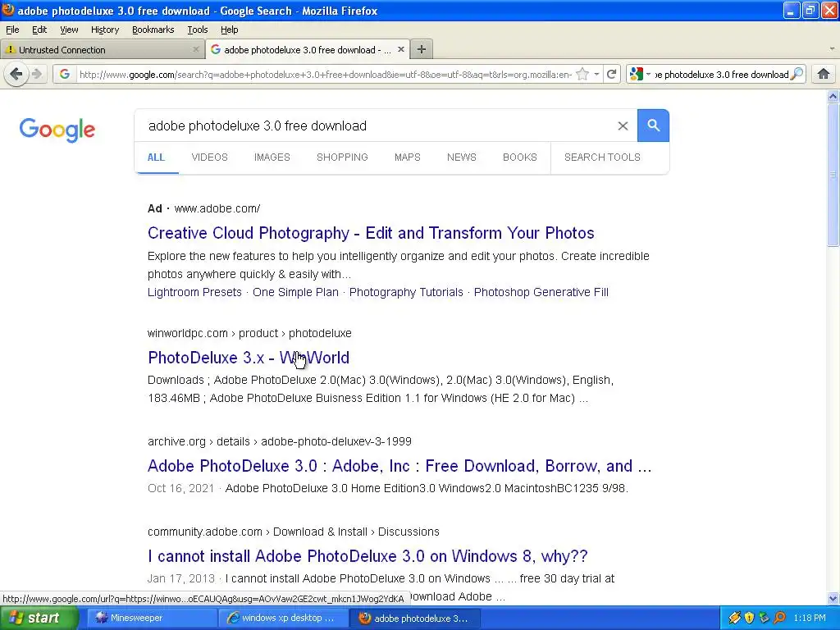840x630 pixels.
Task: Click the forward navigation arrow
Action: click(36, 74)
